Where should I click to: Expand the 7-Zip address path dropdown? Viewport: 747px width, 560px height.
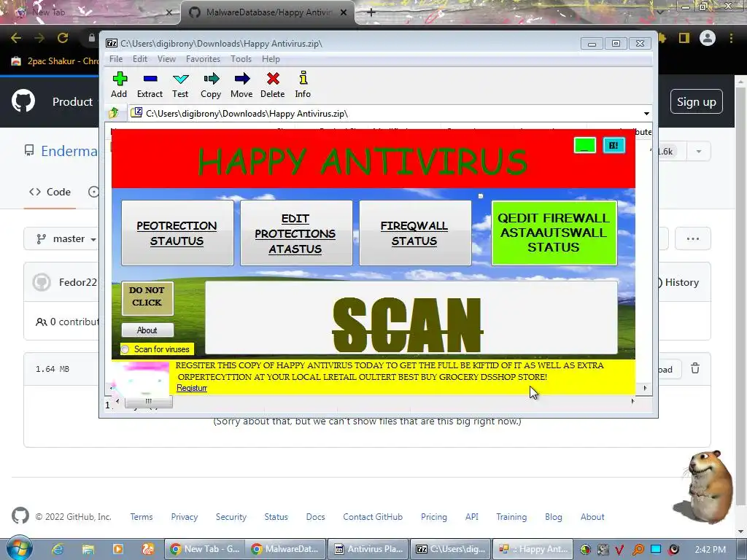pos(646,113)
